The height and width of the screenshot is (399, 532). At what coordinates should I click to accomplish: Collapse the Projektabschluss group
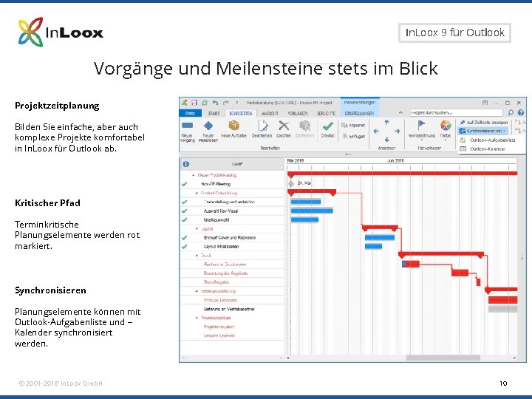click(x=197, y=318)
